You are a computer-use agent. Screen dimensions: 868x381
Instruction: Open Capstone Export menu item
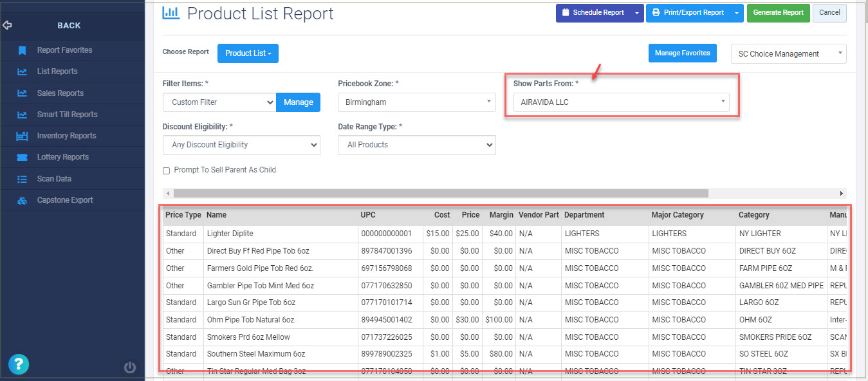[65, 200]
